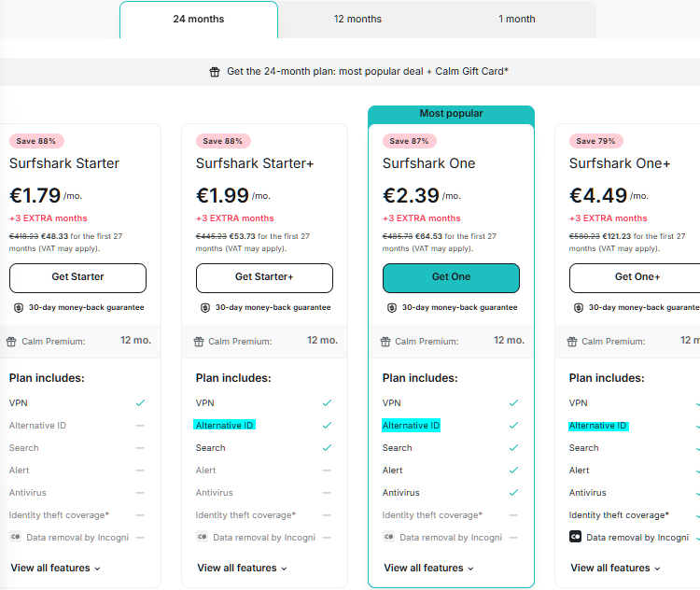This screenshot has width=700, height=590.
Task: Click the shield icon under Get Starter
Action: tap(19, 307)
